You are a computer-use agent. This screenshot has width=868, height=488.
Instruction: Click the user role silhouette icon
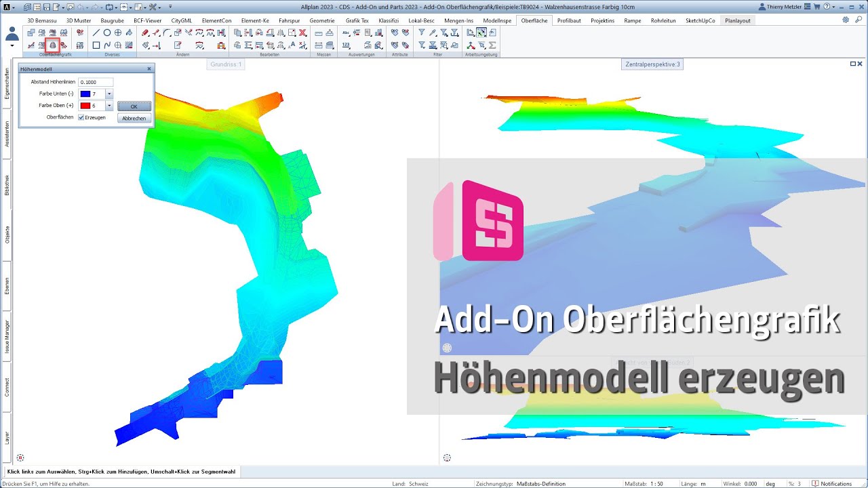coord(12,33)
